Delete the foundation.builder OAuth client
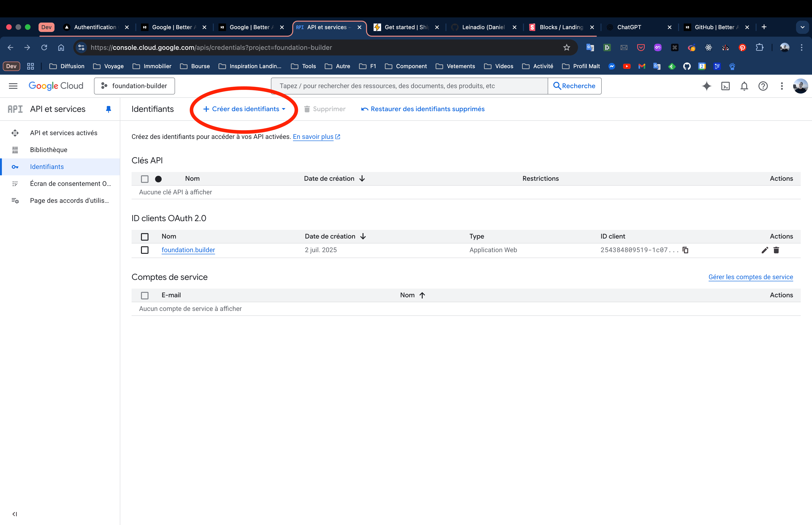The image size is (812, 525). click(776, 250)
